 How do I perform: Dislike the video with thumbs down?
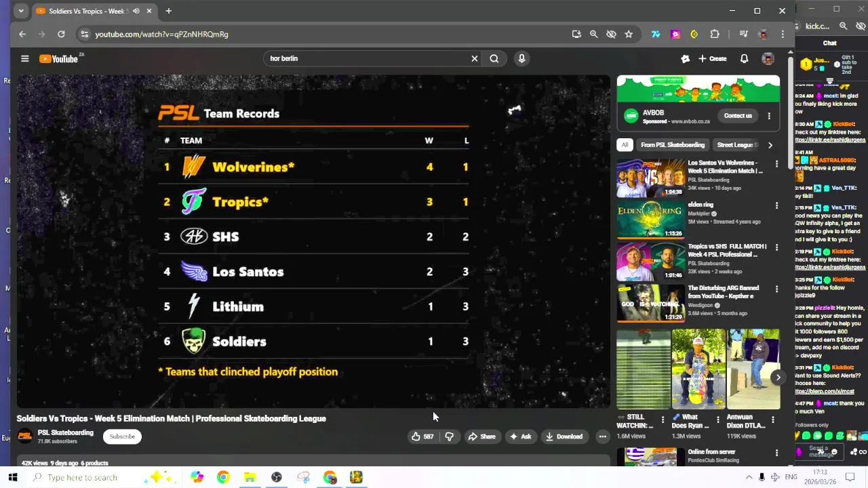(450, 436)
